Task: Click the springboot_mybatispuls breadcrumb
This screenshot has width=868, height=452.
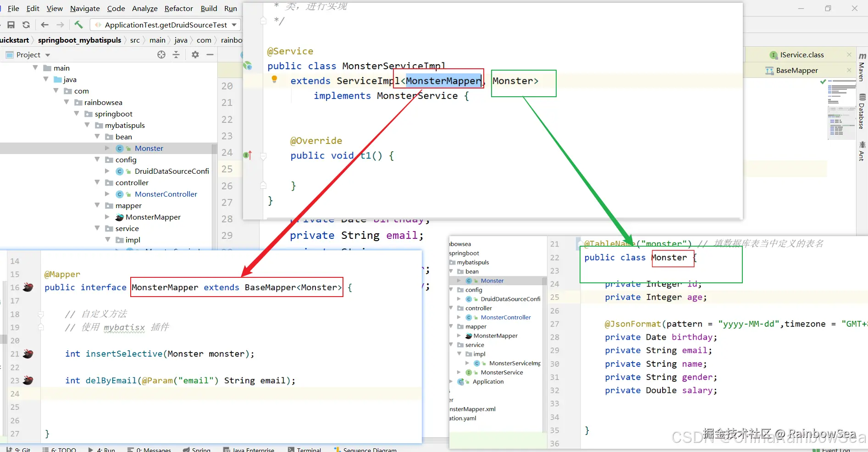Action: coord(79,40)
